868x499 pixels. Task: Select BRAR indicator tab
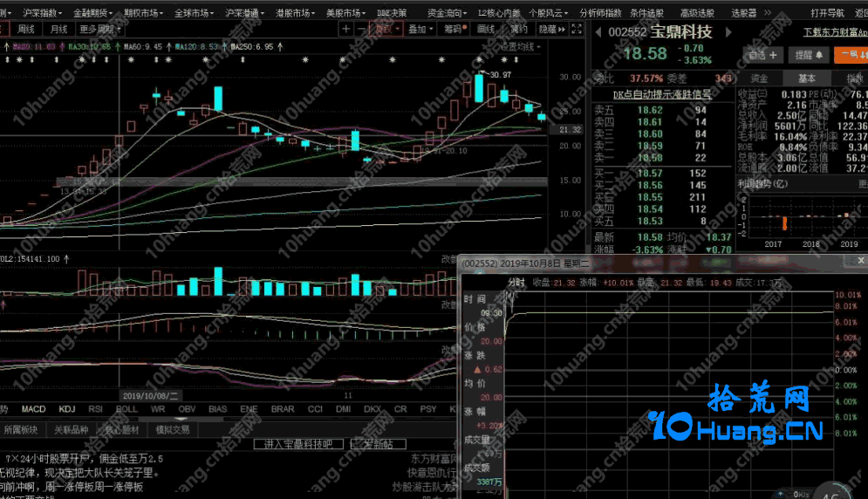point(283,409)
